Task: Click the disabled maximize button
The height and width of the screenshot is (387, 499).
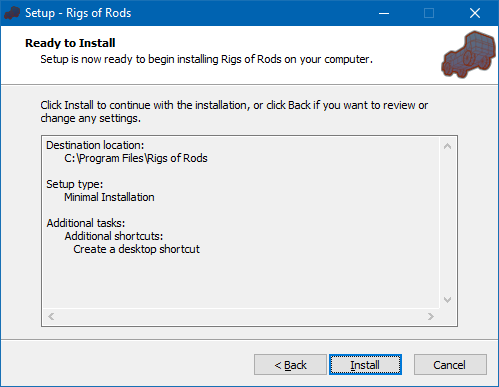Action: [x=429, y=13]
